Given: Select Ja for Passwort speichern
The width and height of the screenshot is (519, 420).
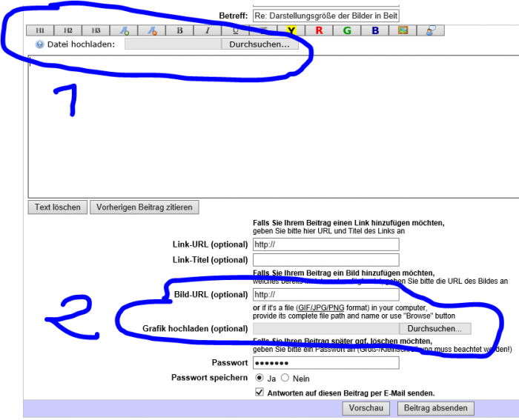Looking at the screenshot, I should 259,378.
